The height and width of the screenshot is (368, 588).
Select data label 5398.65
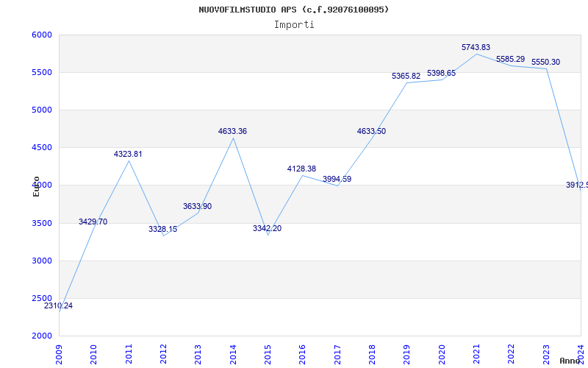pyautogui.click(x=442, y=73)
